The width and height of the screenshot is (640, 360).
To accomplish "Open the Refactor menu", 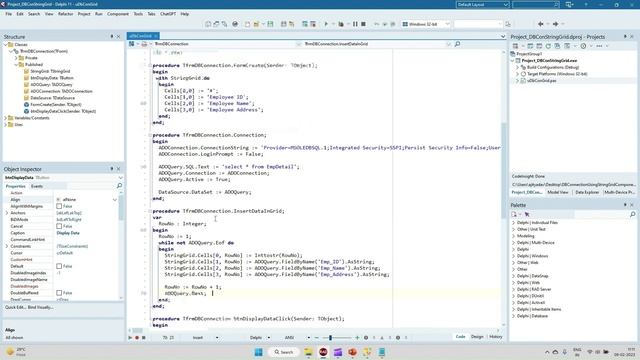I will coord(65,14).
